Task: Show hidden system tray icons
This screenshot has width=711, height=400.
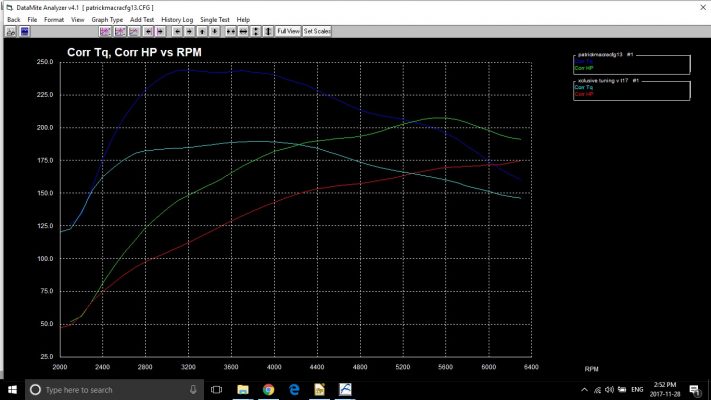Action: click(x=584, y=390)
